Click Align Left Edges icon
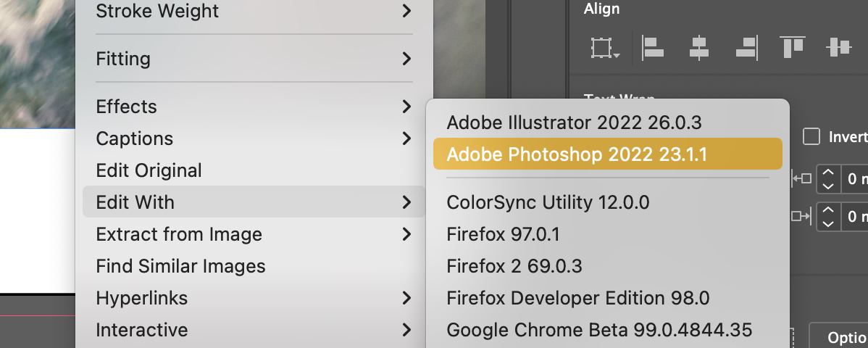This screenshot has width=868, height=348. point(654,48)
